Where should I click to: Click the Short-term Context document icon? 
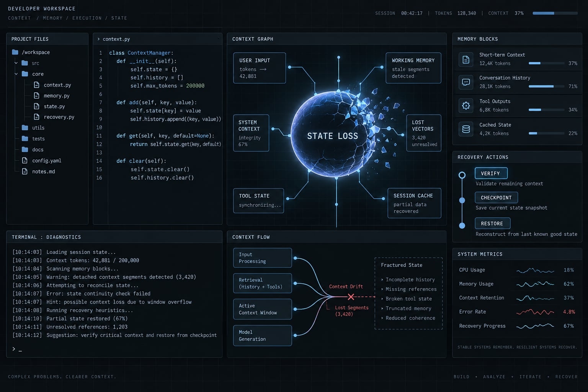(466, 59)
